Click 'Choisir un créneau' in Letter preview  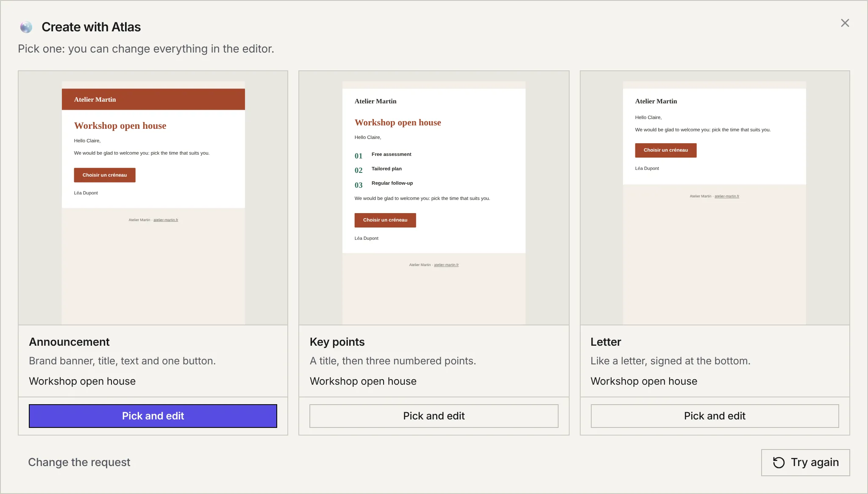pyautogui.click(x=666, y=150)
